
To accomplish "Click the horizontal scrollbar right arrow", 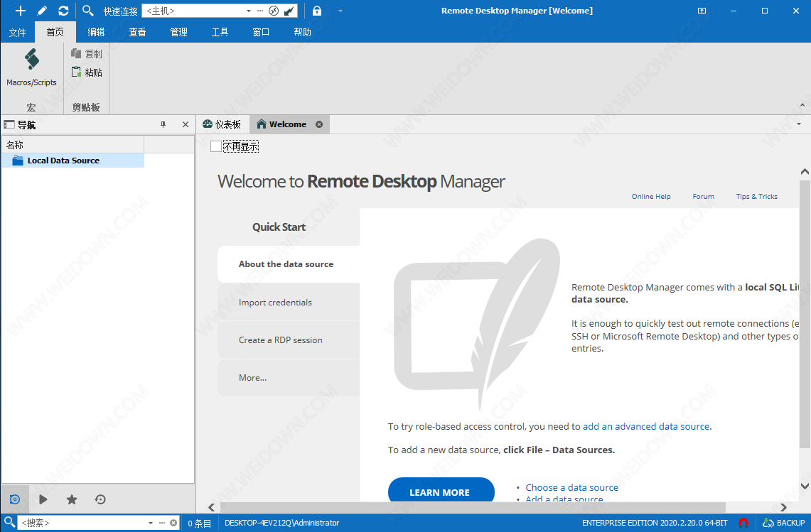I will click(783, 507).
